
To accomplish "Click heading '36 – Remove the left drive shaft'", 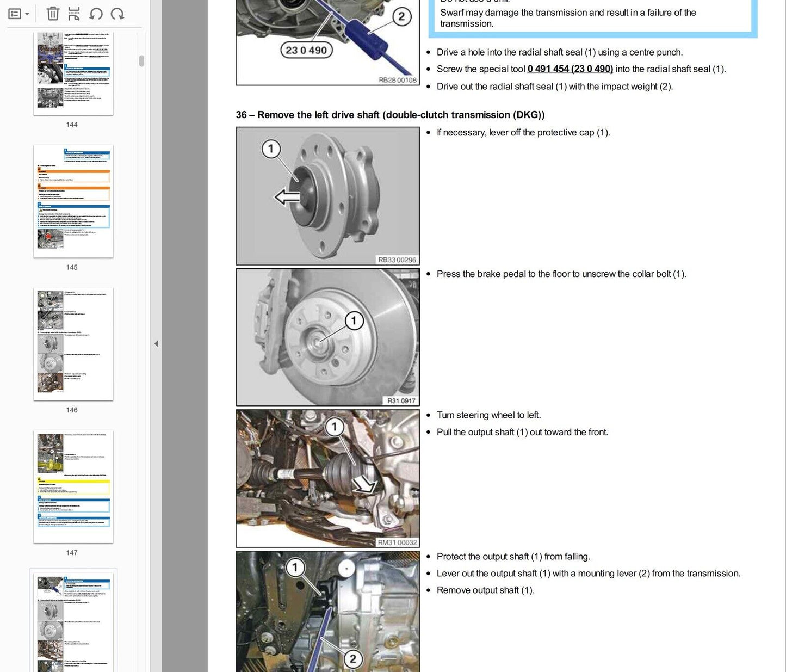I will pyautogui.click(x=390, y=115).
